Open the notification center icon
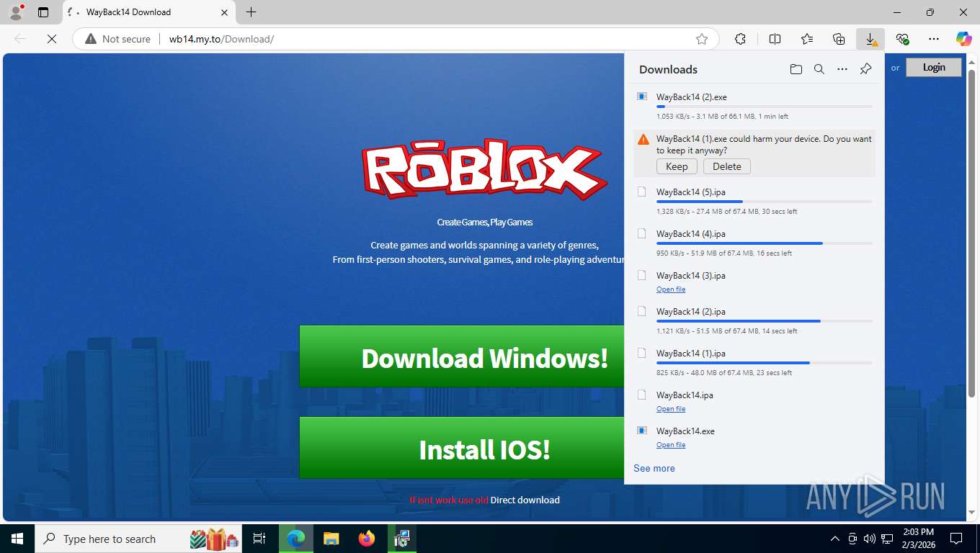The height and width of the screenshot is (553, 980). coord(956,539)
